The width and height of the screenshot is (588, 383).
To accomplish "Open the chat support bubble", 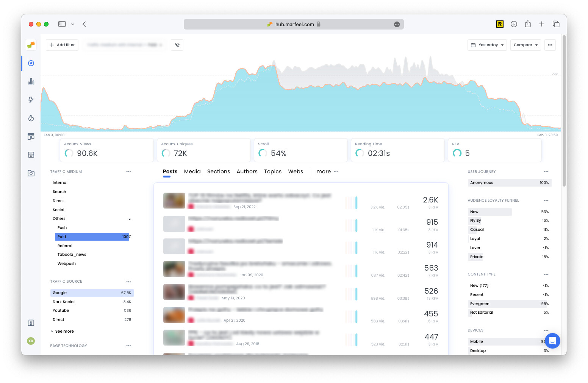I will 553,341.
